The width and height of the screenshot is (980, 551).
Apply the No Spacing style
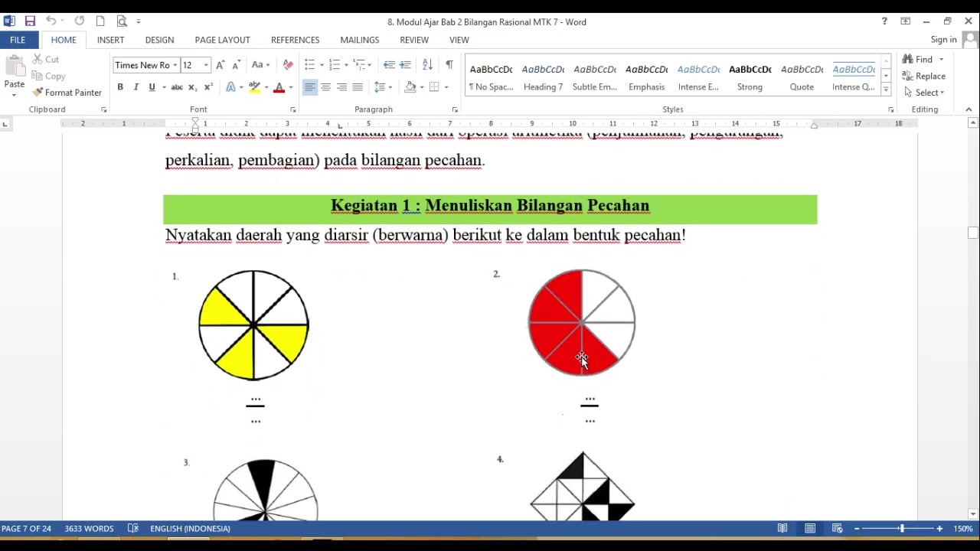(x=492, y=77)
